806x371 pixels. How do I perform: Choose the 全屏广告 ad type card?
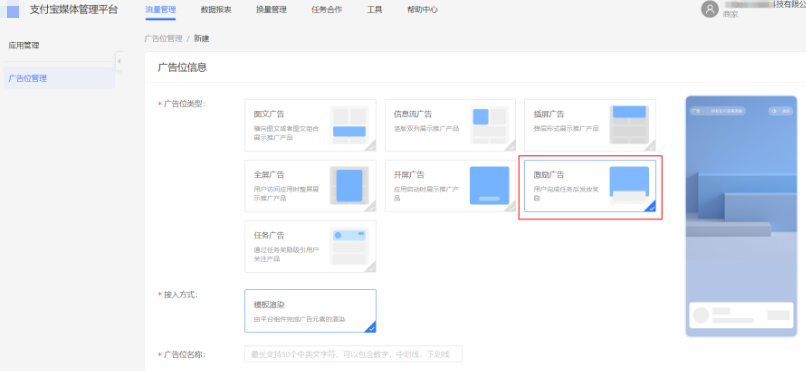[x=310, y=186]
